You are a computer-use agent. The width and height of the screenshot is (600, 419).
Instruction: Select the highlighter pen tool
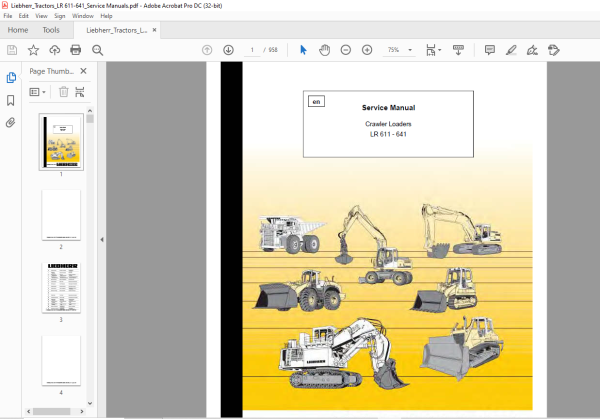511,50
